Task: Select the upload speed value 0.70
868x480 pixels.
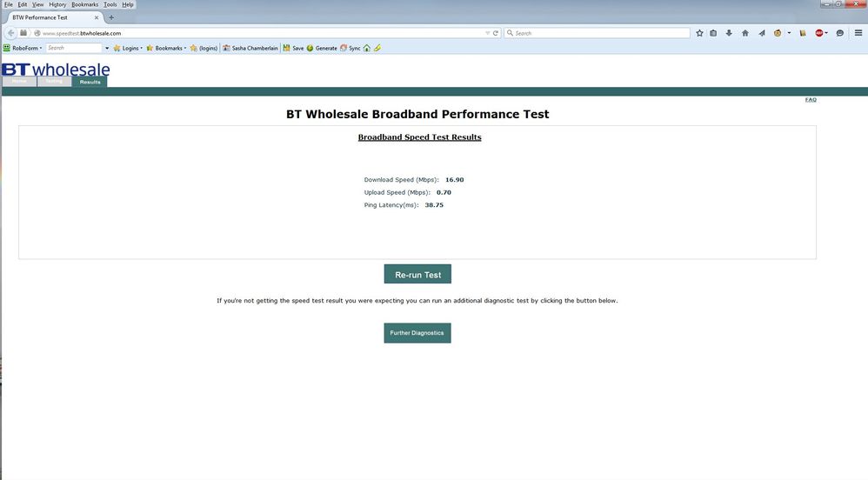Action: point(444,193)
